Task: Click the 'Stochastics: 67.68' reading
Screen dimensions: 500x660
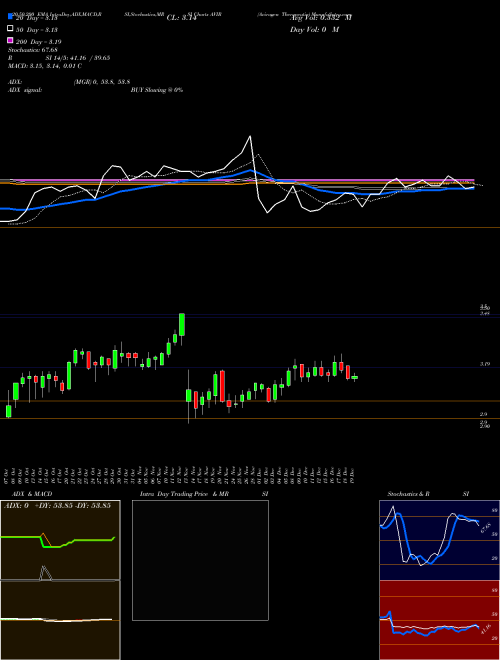Action: click(x=33, y=50)
